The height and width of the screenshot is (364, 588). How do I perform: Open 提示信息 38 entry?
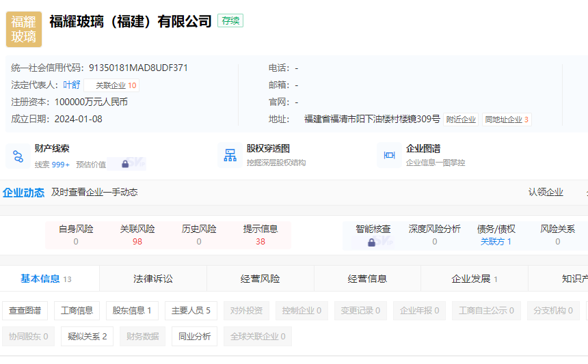point(260,235)
